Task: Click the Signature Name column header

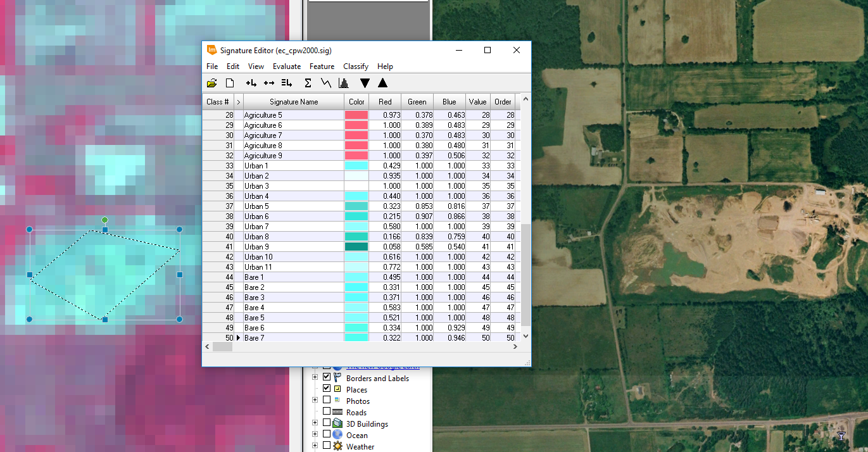Action: coord(293,101)
